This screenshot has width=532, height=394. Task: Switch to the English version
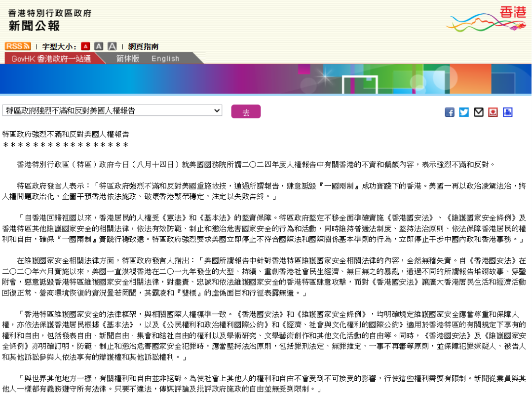coord(165,58)
